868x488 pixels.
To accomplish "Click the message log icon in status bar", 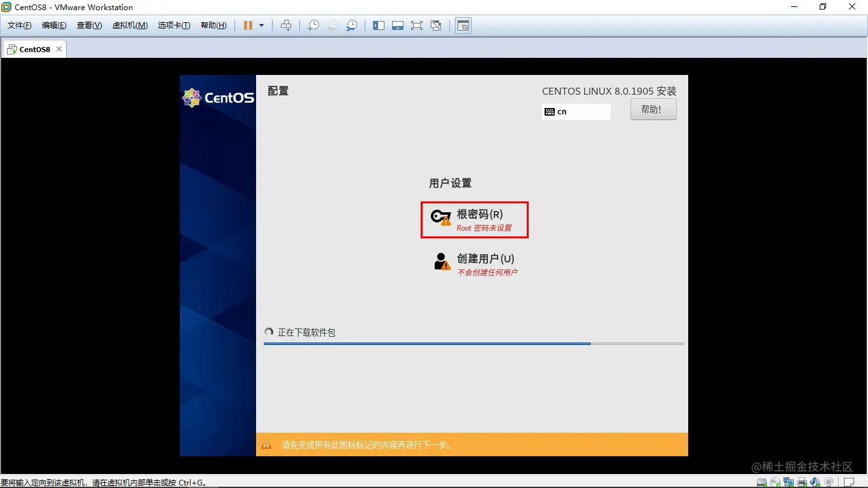I will point(850,482).
